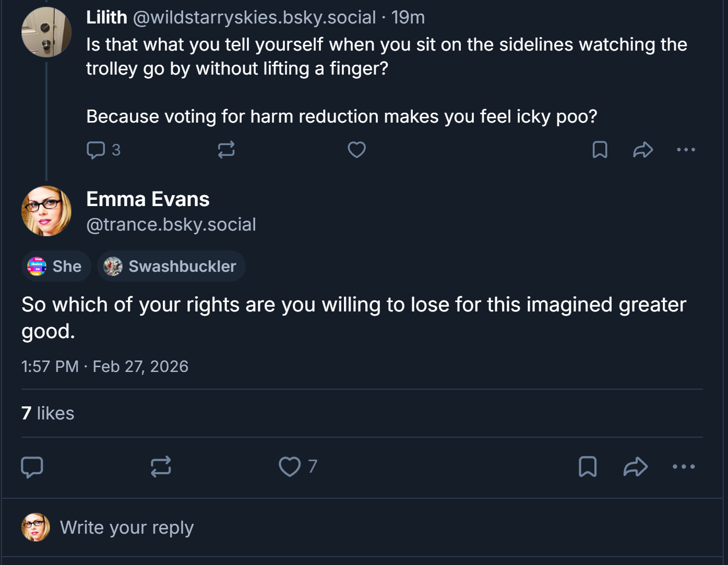Click the She pronoun label badge
Image resolution: width=728 pixels, height=565 pixels.
click(x=56, y=267)
